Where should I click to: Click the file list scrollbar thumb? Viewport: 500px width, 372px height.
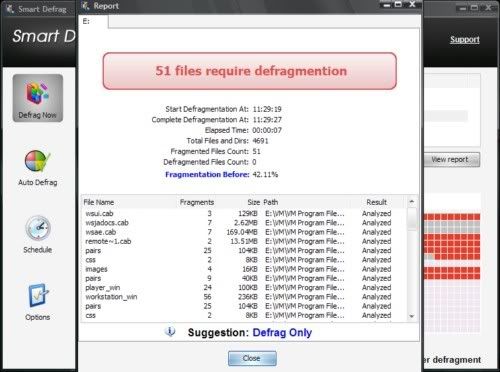pyautogui.click(x=412, y=218)
